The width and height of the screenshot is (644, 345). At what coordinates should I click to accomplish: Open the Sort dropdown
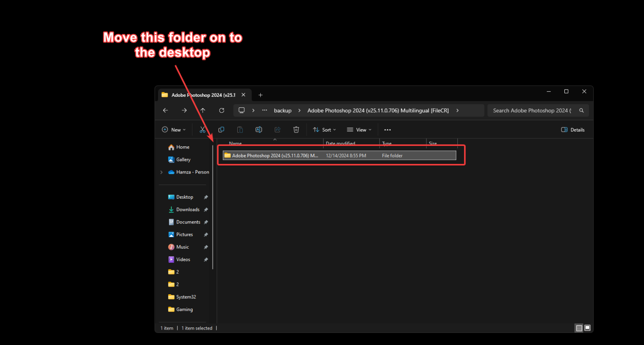[324, 130]
